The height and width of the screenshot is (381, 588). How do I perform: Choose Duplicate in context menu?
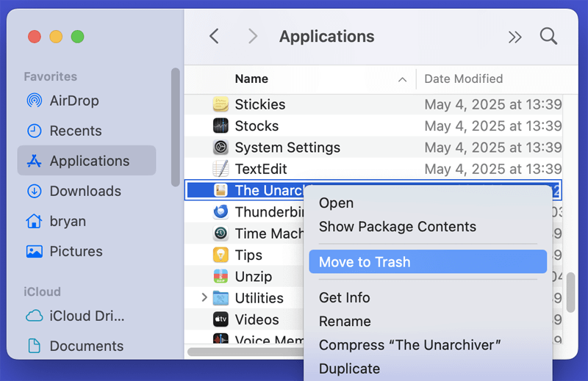349,369
